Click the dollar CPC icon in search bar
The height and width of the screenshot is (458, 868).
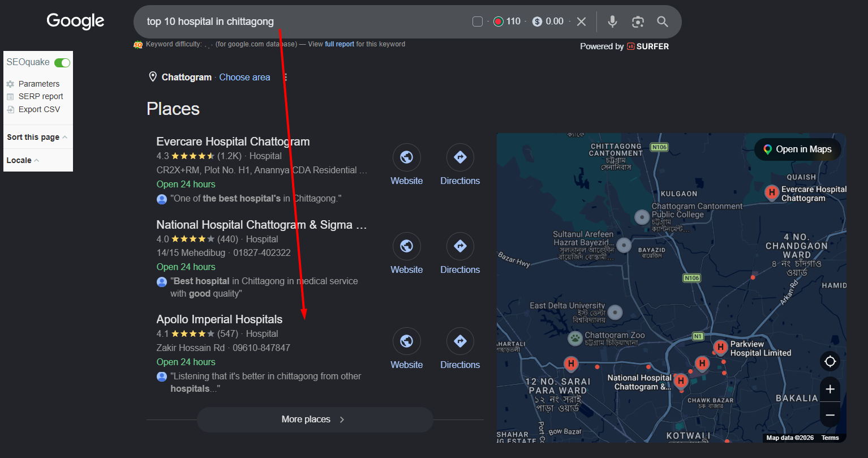538,22
